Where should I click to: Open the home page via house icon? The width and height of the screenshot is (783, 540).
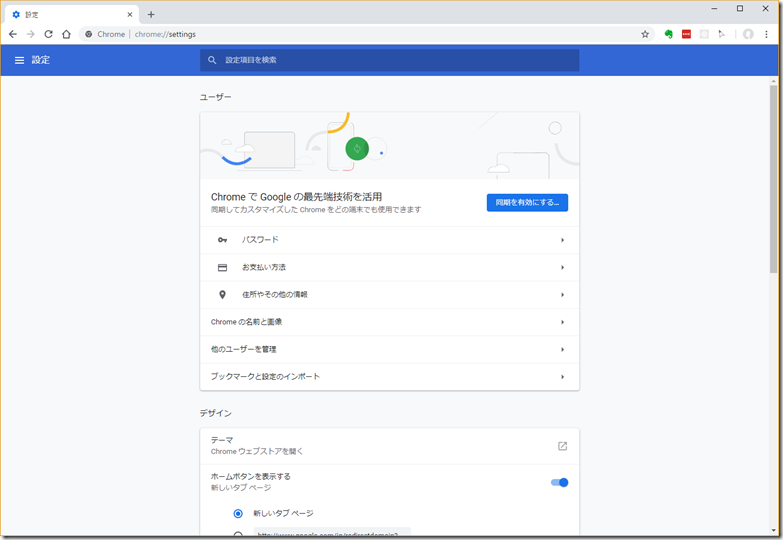(x=66, y=34)
